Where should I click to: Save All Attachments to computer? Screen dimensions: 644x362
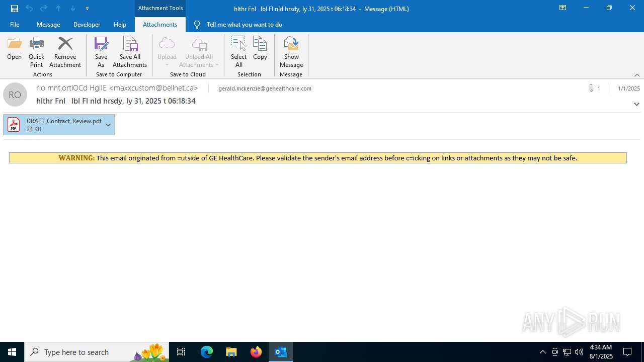coord(130,52)
